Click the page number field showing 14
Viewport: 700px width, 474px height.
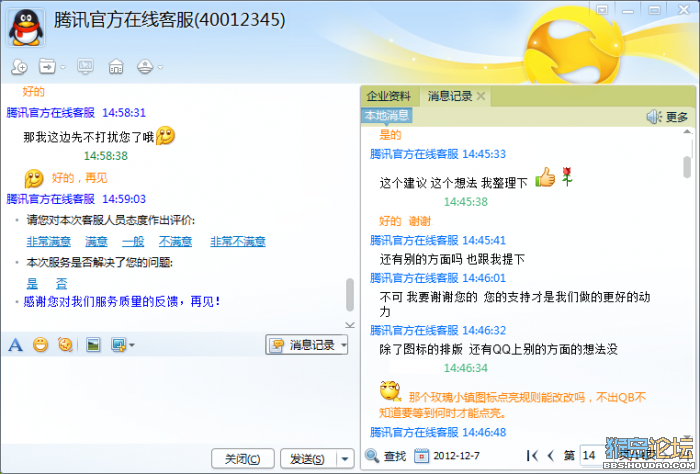pos(592,455)
